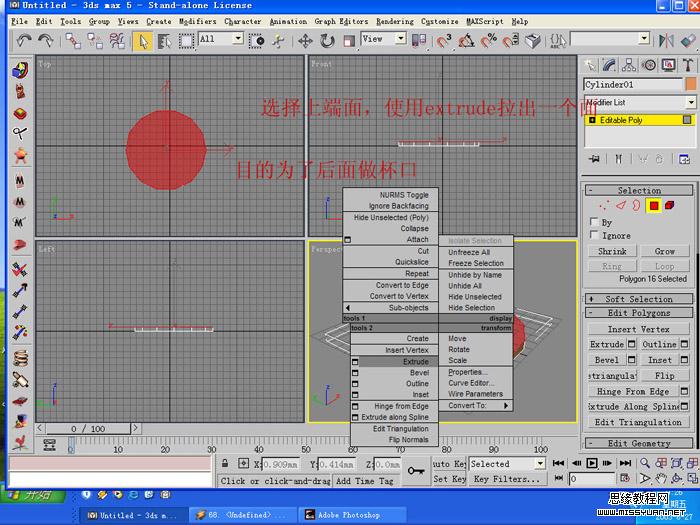Enable the Ignore checkbox in Selection
The width and height of the screenshot is (700, 525).
tap(594, 235)
